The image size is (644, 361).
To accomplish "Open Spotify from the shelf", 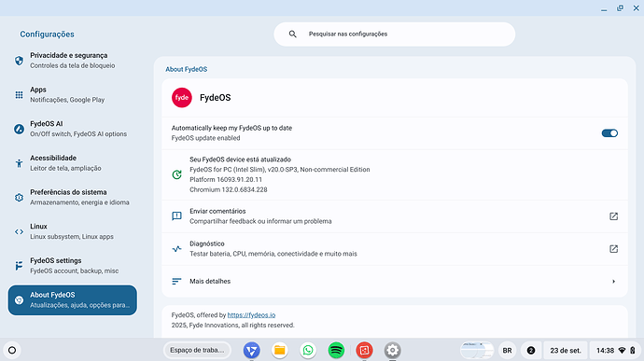I will pyautogui.click(x=336, y=351).
